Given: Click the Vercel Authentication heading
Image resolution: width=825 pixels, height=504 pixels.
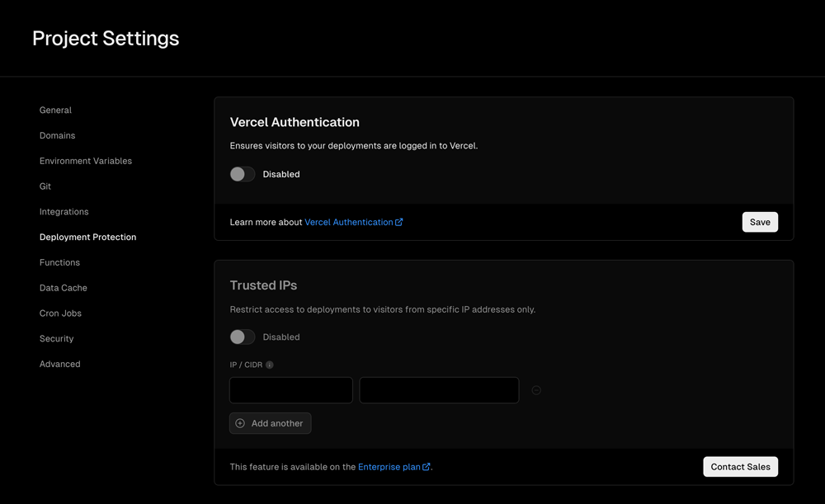Looking at the screenshot, I should (295, 122).
